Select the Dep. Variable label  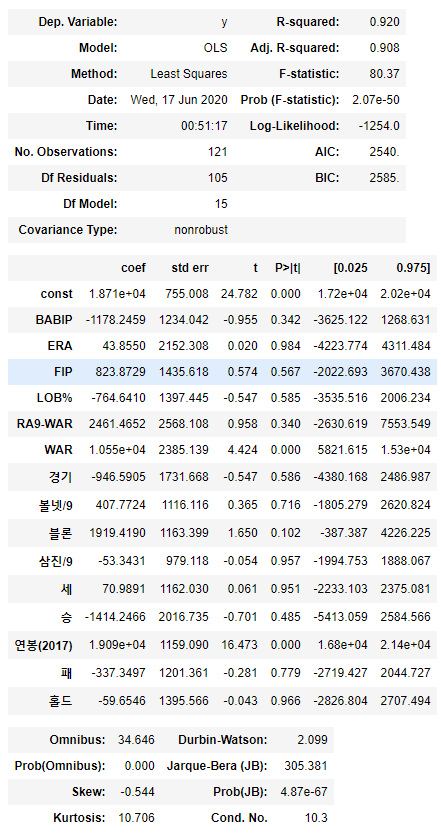tap(78, 22)
